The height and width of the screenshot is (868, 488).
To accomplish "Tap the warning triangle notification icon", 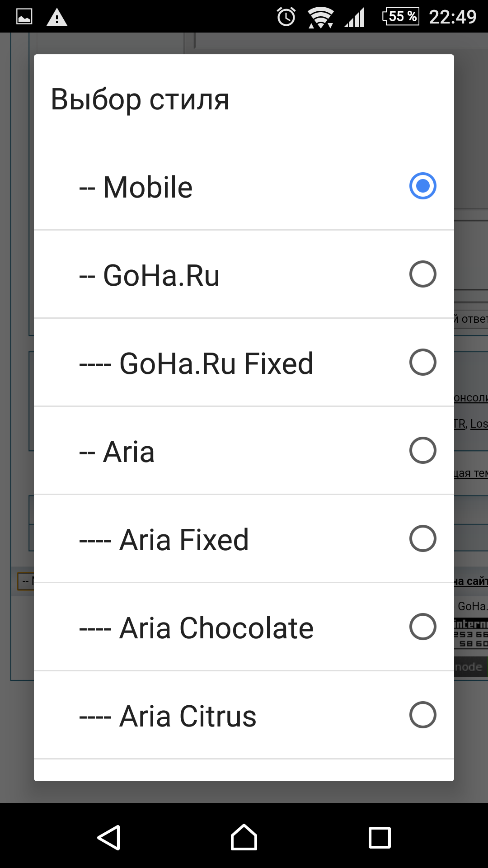I will 57,17.
